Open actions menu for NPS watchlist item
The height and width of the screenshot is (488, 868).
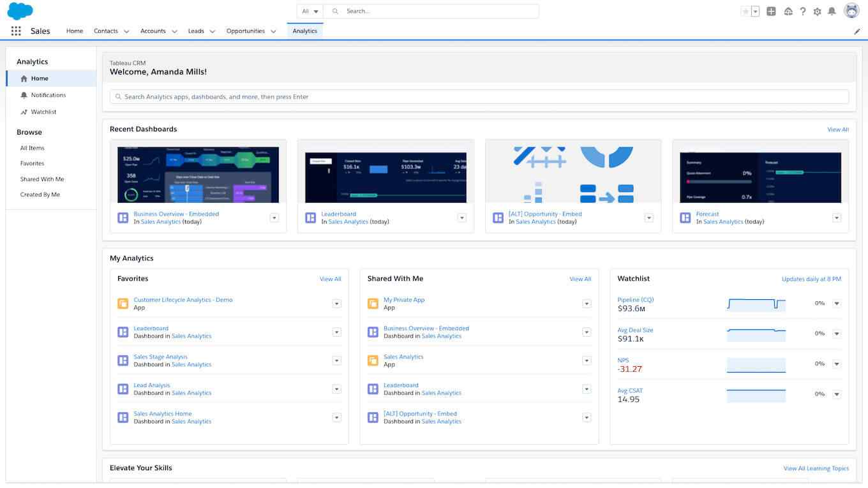click(x=837, y=364)
